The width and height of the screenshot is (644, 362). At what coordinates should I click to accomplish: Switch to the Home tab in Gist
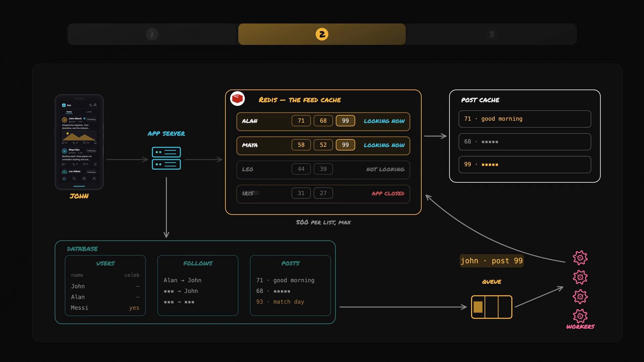tap(69, 112)
